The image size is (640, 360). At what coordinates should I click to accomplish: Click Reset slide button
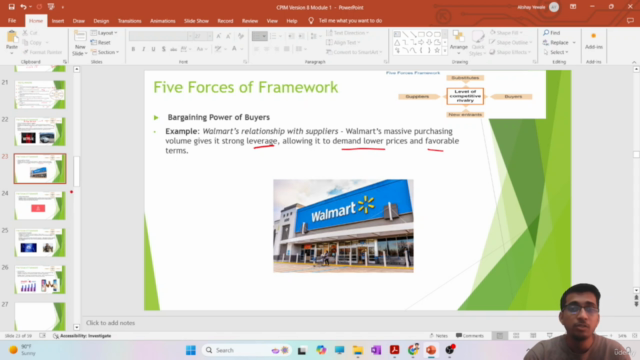(100, 42)
